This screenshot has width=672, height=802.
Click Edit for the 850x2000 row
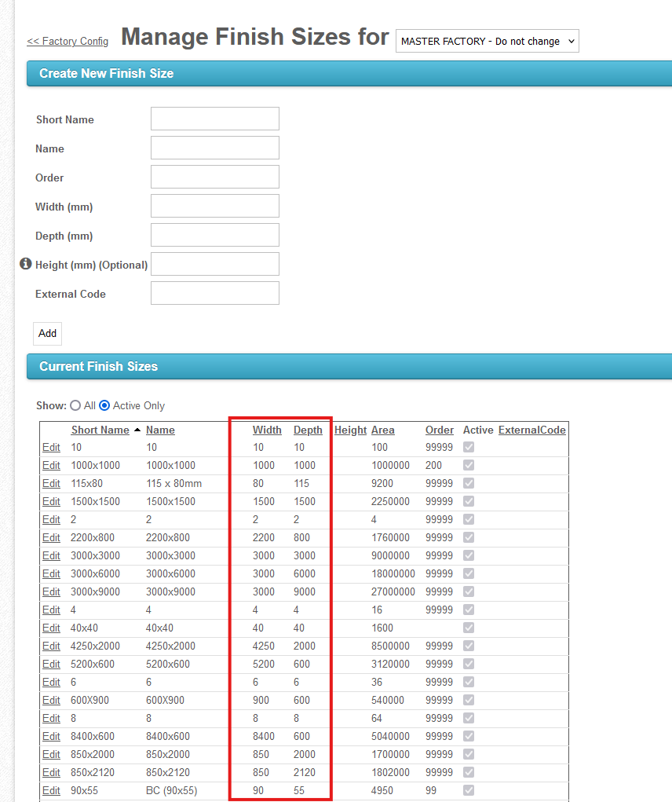point(51,754)
